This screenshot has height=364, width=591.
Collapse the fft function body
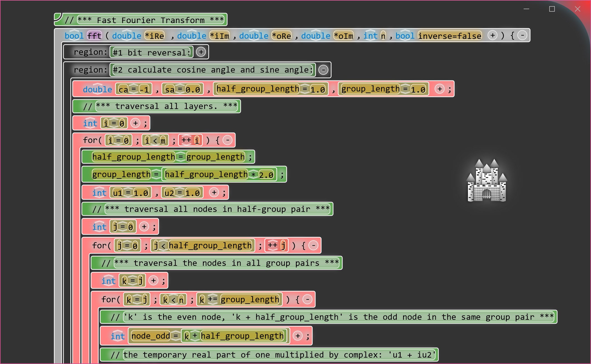point(522,35)
